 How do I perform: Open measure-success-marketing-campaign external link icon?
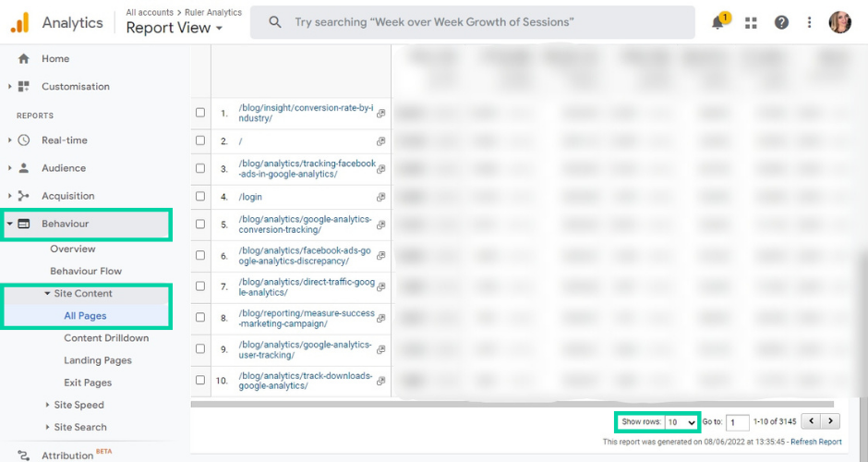(x=380, y=318)
